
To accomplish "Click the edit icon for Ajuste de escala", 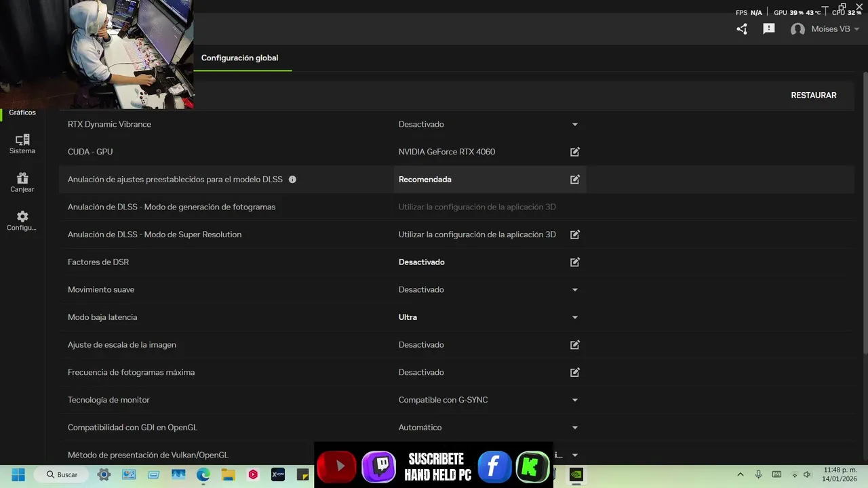I will click(x=575, y=345).
